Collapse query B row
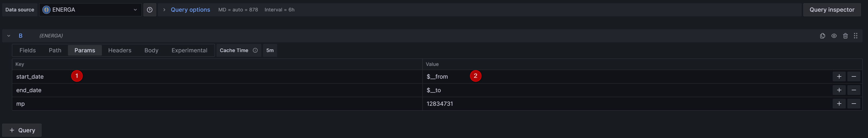Viewport: 868px width, 138px height. coord(9,36)
